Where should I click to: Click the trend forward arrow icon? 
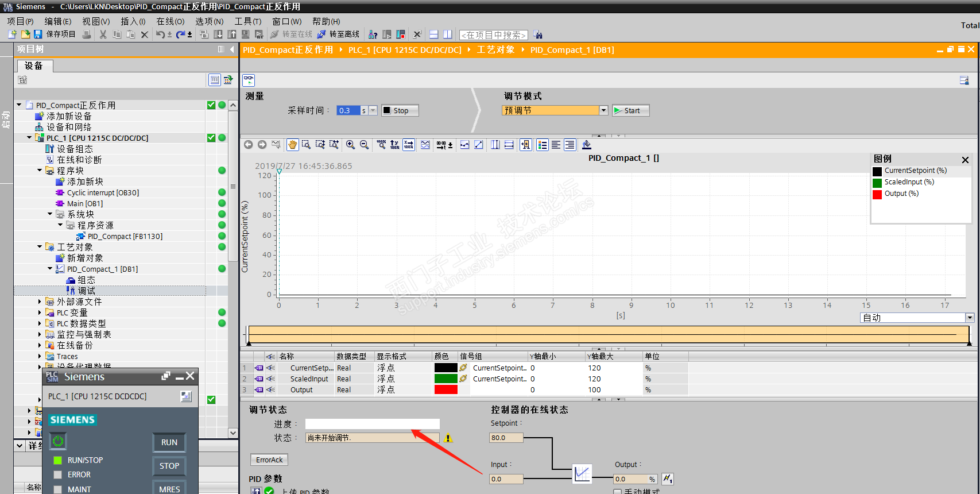click(262, 145)
